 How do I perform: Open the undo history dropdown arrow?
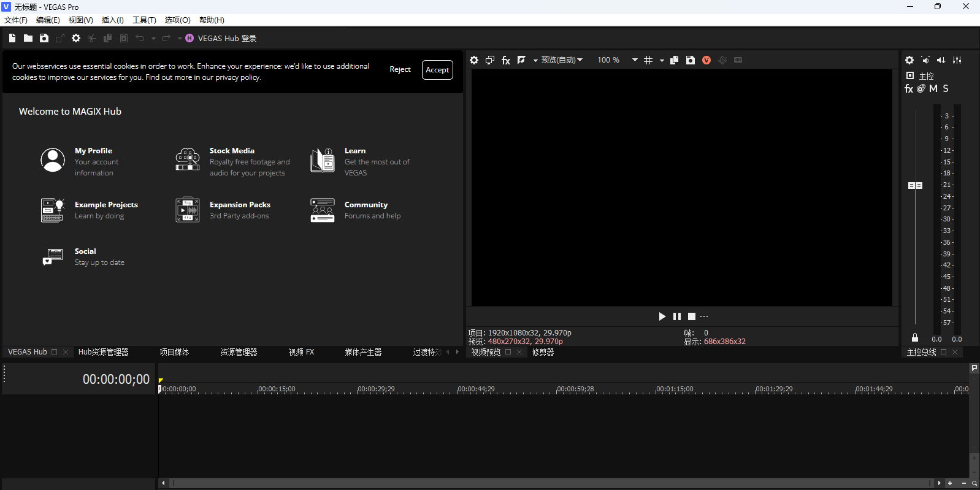click(x=153, y=38)
